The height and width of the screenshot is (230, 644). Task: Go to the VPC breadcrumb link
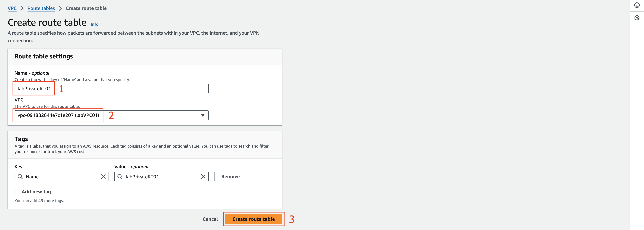(12, 8)
